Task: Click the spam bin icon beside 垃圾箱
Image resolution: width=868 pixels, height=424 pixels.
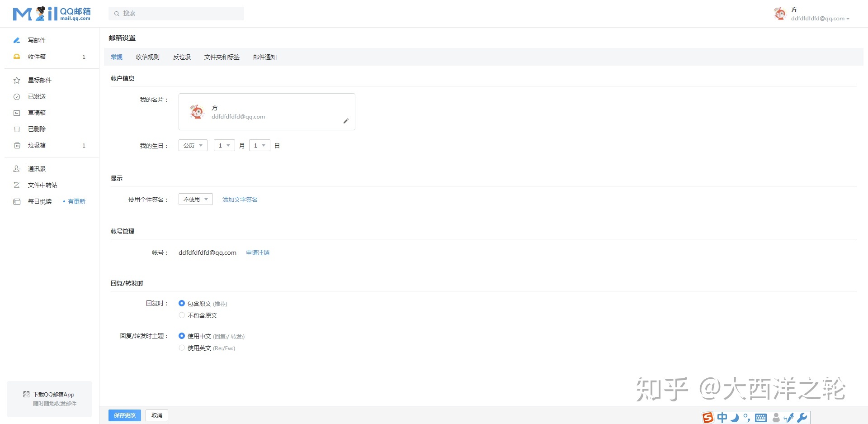Action: (17, 145)
